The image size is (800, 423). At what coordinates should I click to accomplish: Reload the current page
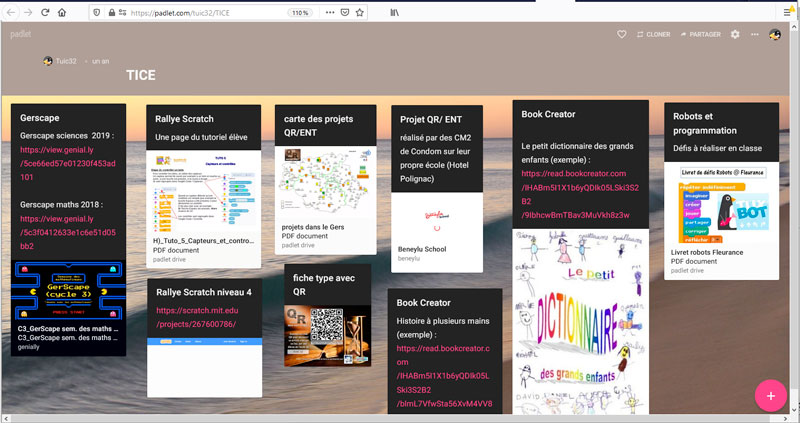45,12
